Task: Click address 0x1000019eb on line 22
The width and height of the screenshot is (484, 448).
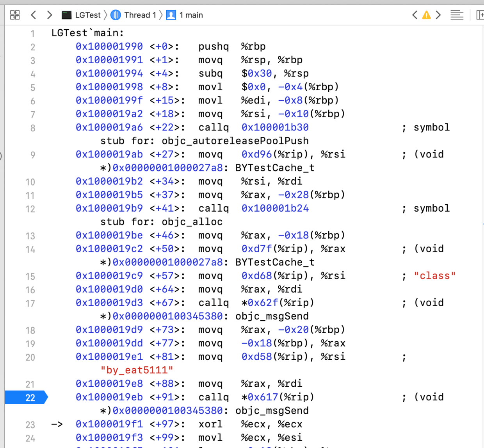Action: (109, 397)
